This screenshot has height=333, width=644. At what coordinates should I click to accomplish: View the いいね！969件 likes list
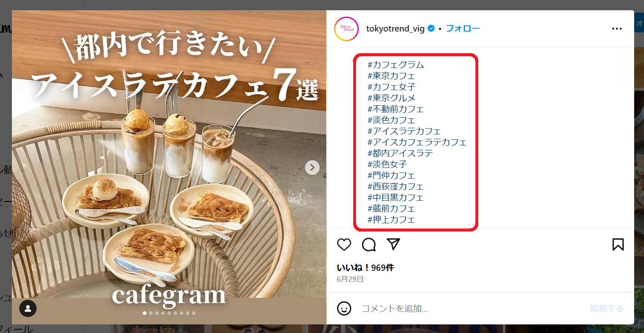click(x=365, y=267)
